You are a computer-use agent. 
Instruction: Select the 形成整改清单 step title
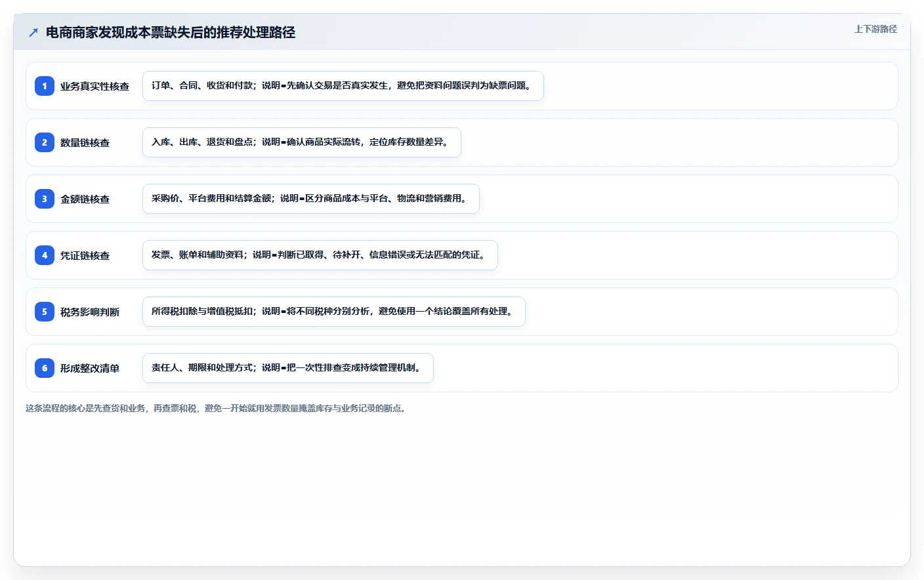pos(90,368)
